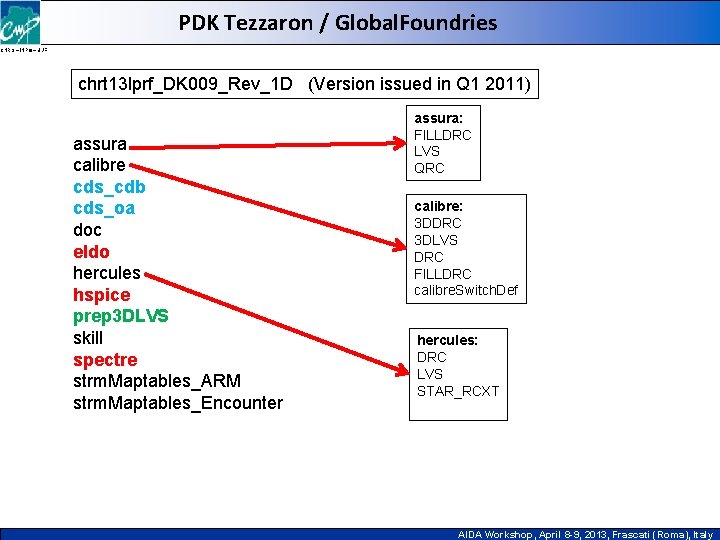The height and width of the screenshot is (540, 720).
Task: Click the red 'hspice' entry
Action: pos(101,295)
